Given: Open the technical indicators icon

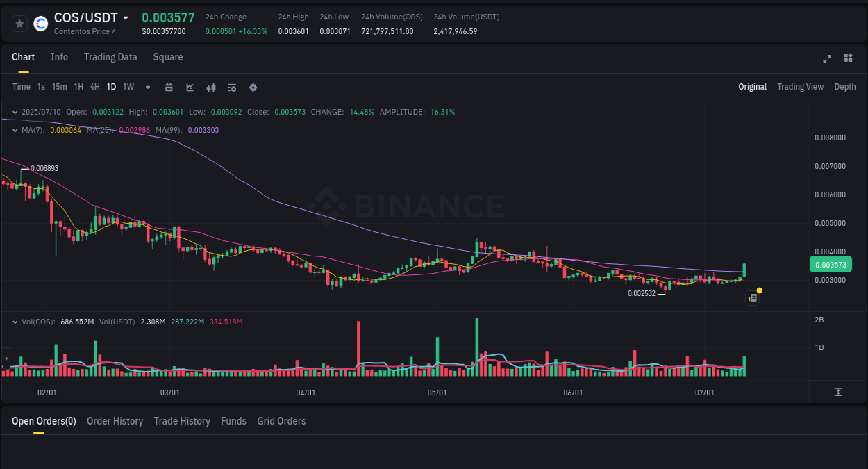Looking at the screenshot, I should [231, 87].
